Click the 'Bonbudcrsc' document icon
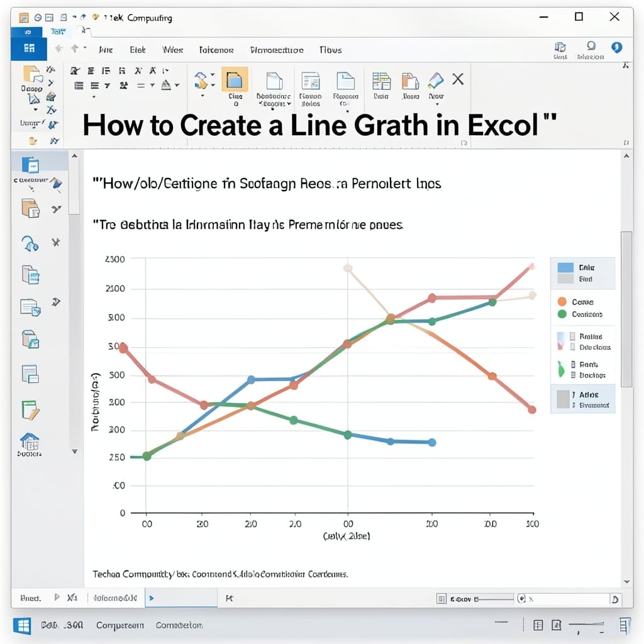 coord(274,80)
